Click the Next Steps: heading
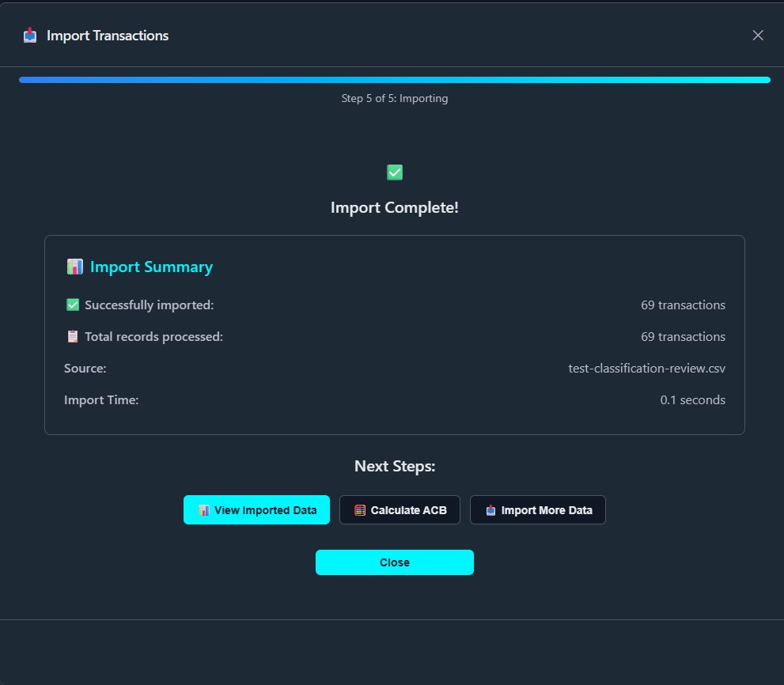The image size is (784, 685). point(395,467)
